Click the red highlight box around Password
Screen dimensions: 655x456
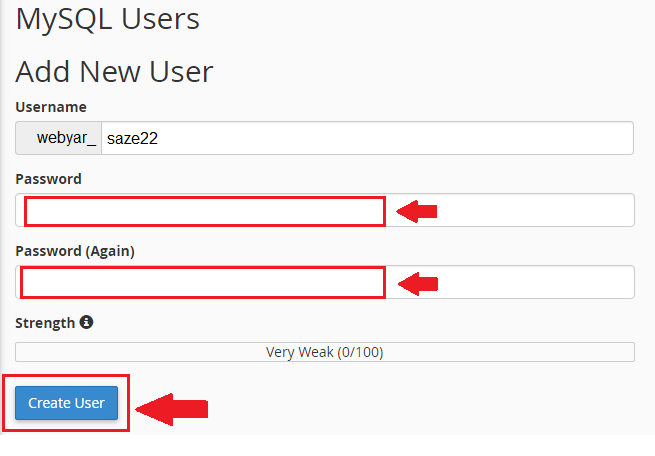pos(205,199)
